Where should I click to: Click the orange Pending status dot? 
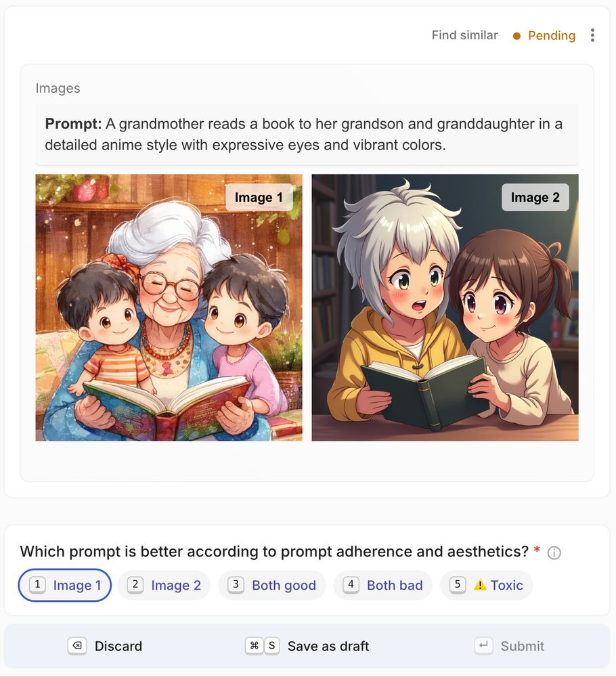coord(516,36)
